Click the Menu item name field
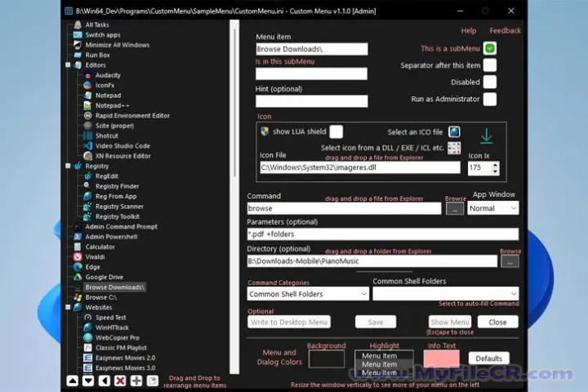588x392 pixels. click(x=312, y=49)
